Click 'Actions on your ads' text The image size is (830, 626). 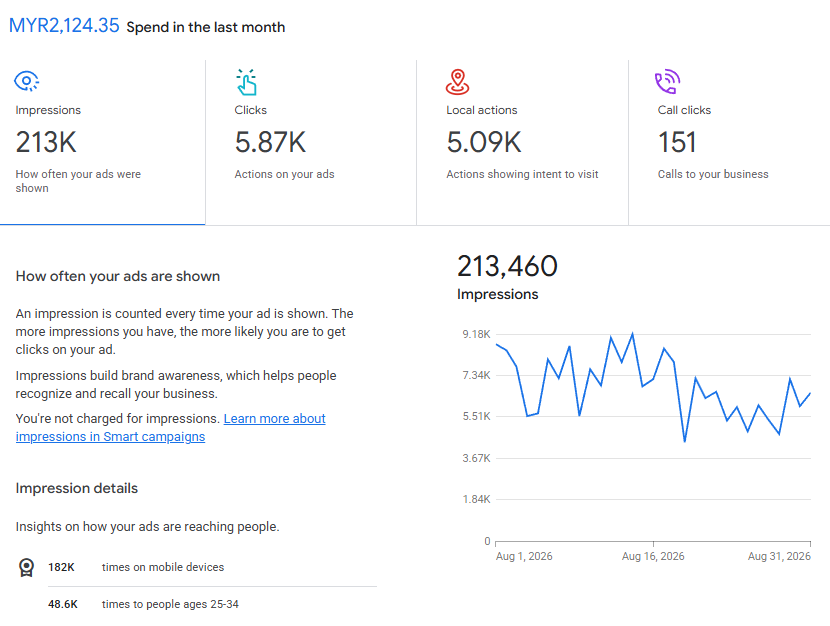click(x=284, y=174)
